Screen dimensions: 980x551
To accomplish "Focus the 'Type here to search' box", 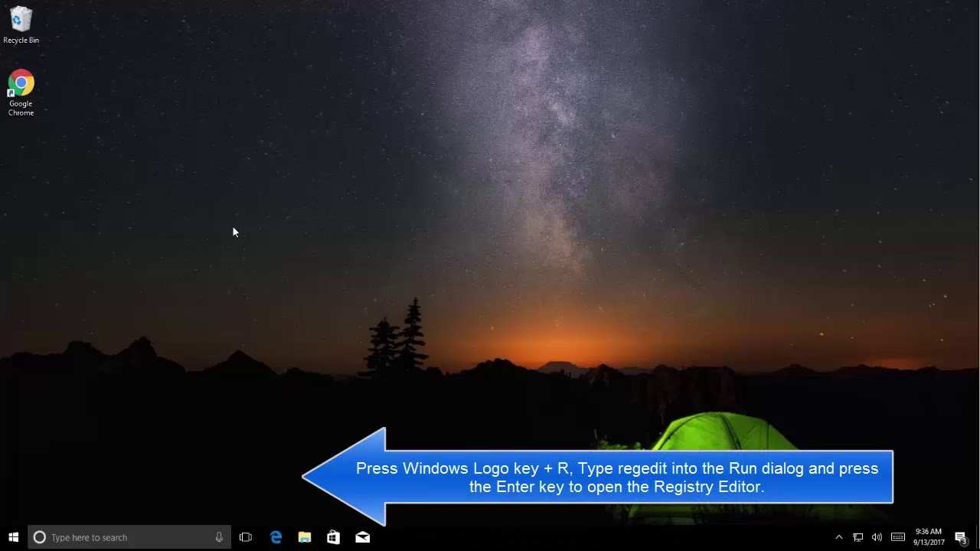I will 129,537.
